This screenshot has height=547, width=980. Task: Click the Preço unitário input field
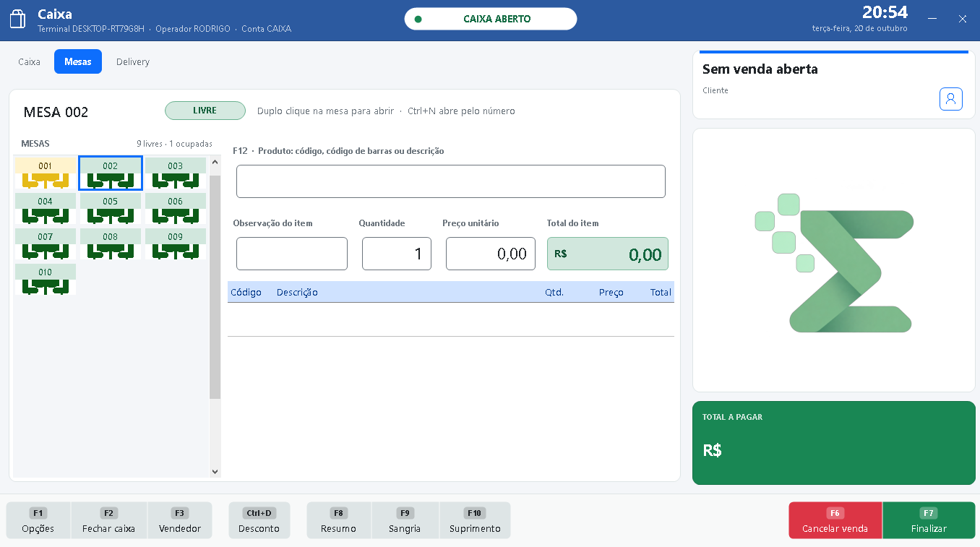coord(491,254)
